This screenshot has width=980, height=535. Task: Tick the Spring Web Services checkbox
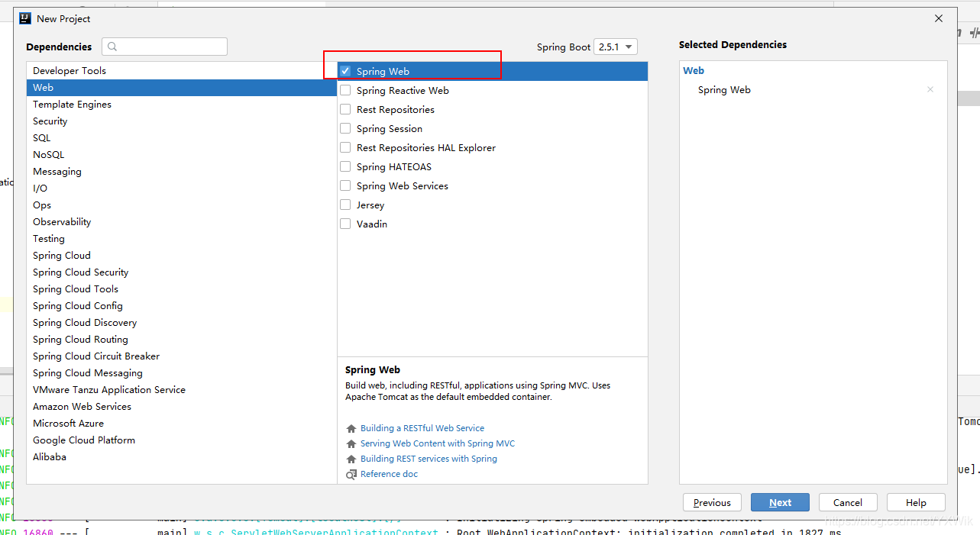coord(345,185)
